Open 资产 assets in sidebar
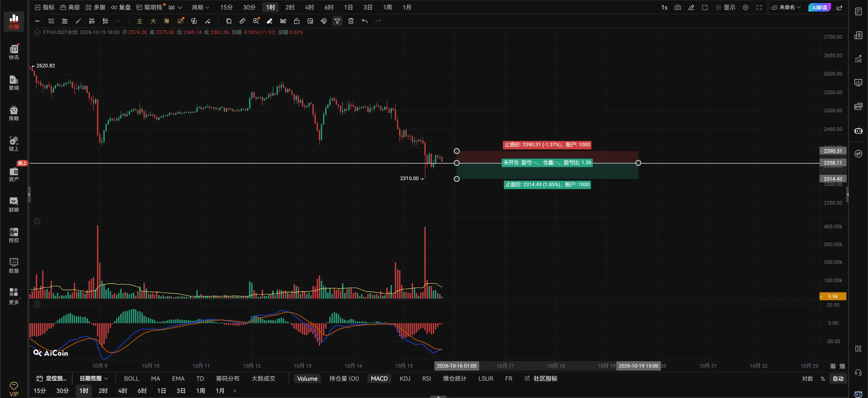868x398 pixels. tap(14, 174)
